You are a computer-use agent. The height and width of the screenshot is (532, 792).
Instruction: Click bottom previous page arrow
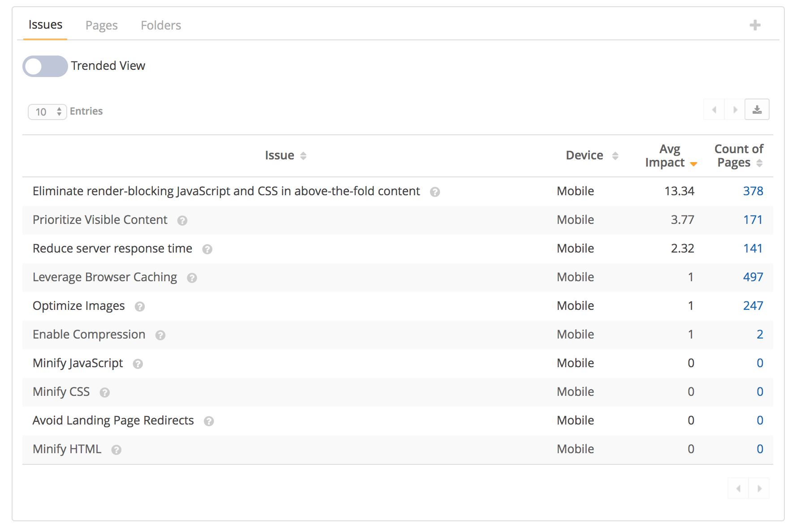pos(738,488)
